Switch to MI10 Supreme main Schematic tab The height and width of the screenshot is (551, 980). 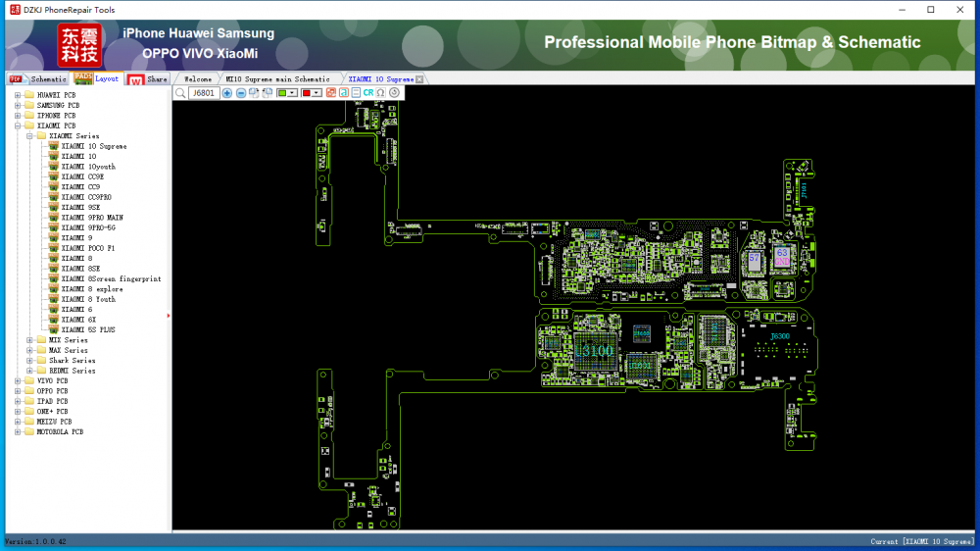(277, 78)
